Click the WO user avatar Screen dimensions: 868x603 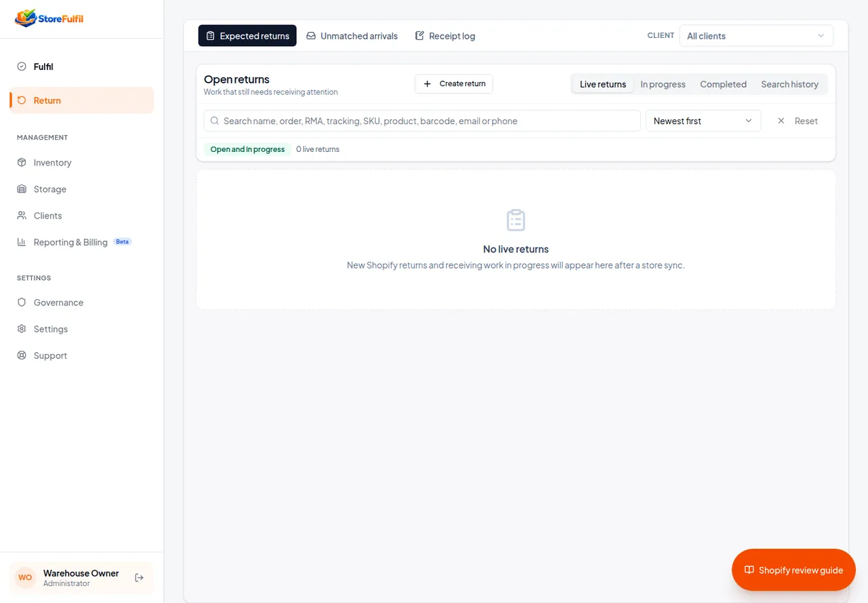pyautogui.click(x=25, y=578)
